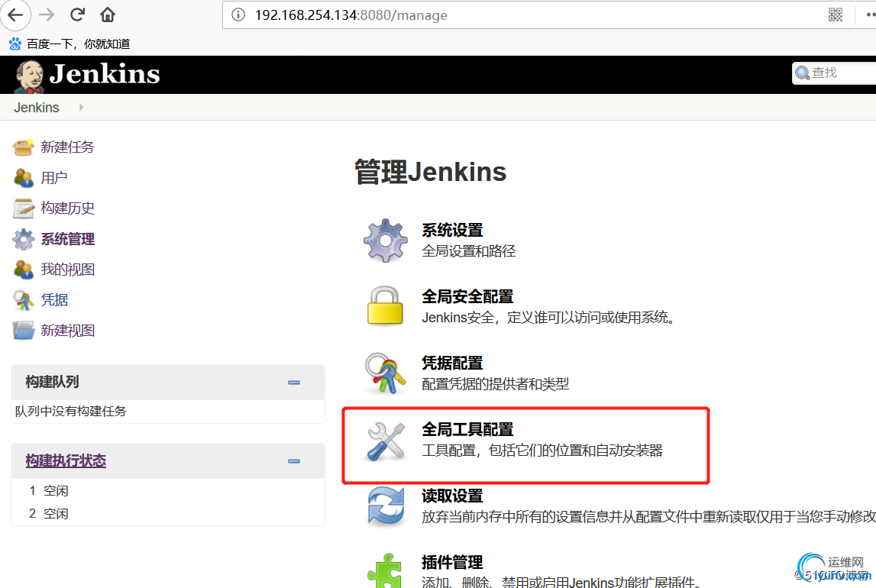Open 系统设置 management link
876x588 pixels.
coord(453,230)
